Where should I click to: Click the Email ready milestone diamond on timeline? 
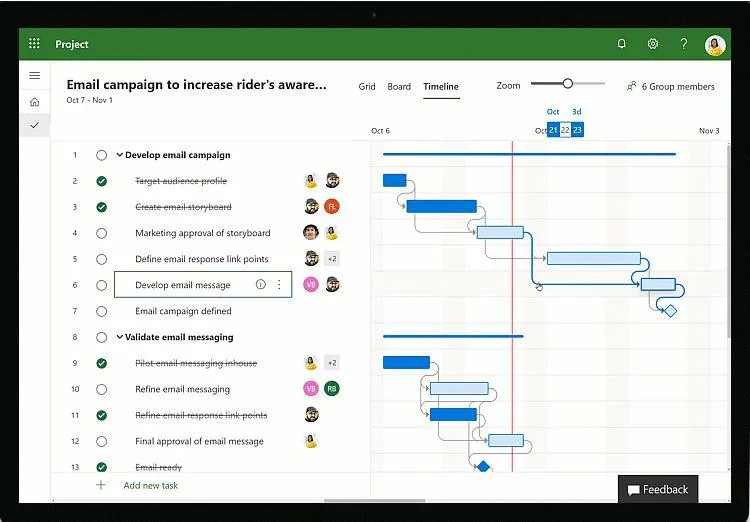pos(483,466)
